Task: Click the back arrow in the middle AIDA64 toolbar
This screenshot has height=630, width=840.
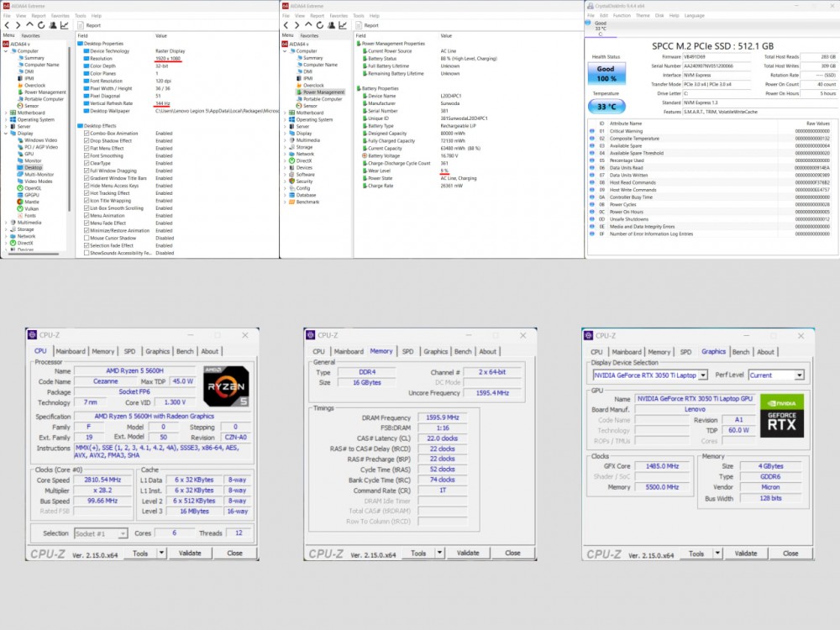Action: [287, 25]
